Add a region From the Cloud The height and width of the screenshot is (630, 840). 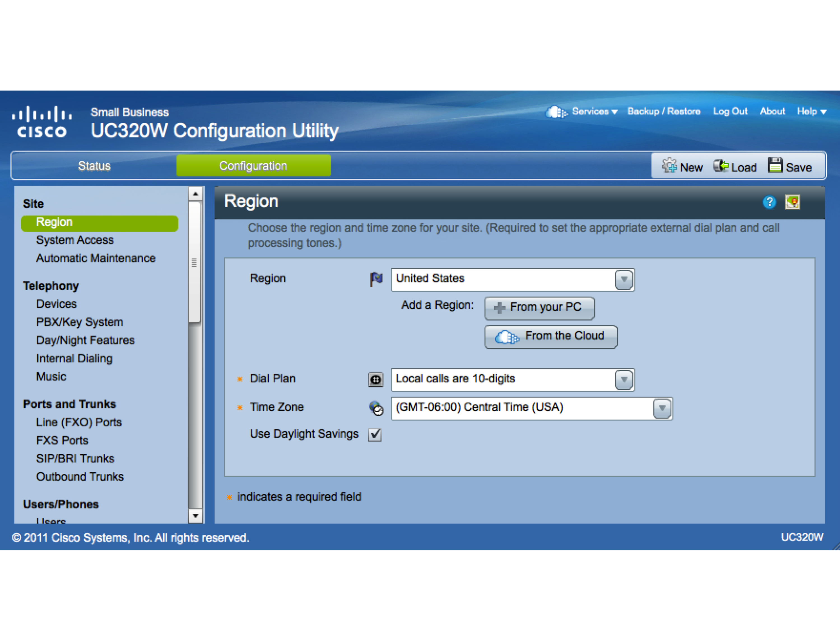click(x=551, y=337)
